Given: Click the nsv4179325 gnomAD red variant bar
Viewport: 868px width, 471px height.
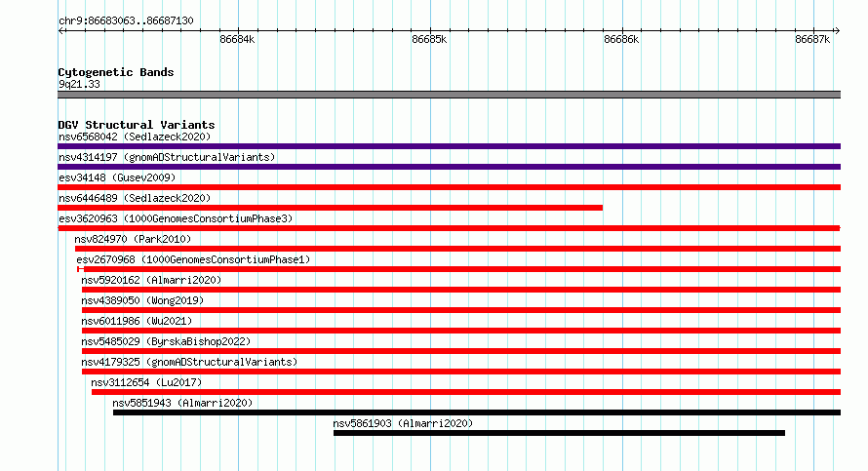Looking at the screenshot, I should tap(461, 372).
